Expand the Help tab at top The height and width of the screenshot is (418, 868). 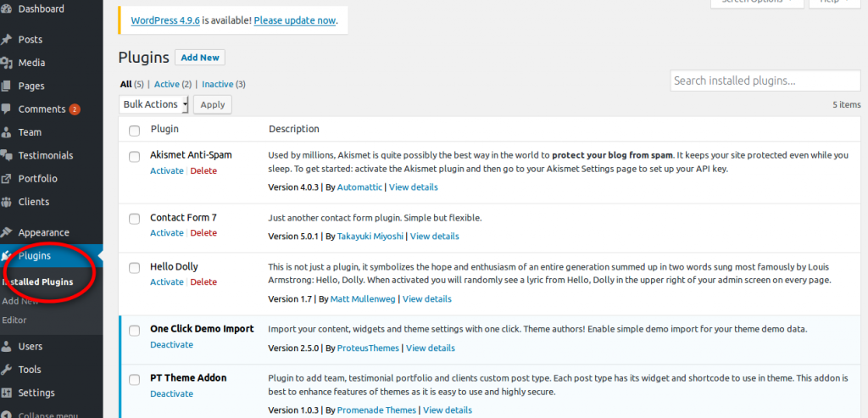pos(834,3)
